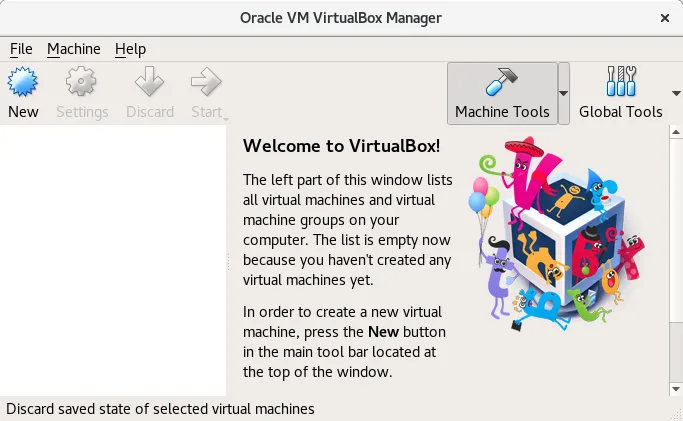This screenshot has width=683, height=421.
Task: Open the File menu
Action: click(21, 49)
